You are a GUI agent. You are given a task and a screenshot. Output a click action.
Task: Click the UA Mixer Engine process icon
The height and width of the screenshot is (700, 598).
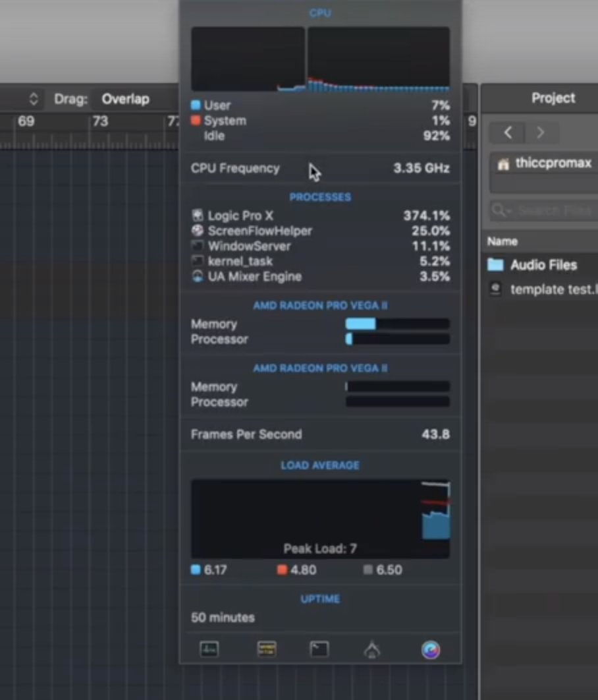point(198,276)
